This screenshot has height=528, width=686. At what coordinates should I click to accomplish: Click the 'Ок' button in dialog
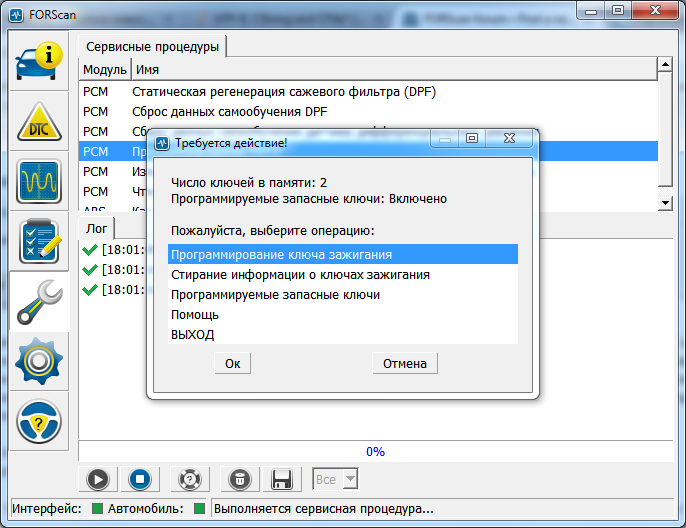[232, 364]
